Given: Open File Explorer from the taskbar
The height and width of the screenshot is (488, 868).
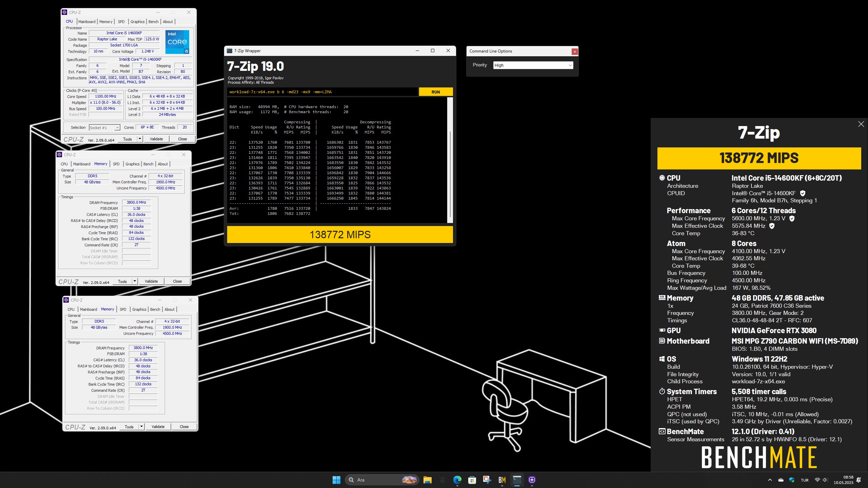Looking at the screenshot, I should click(427, 480).
